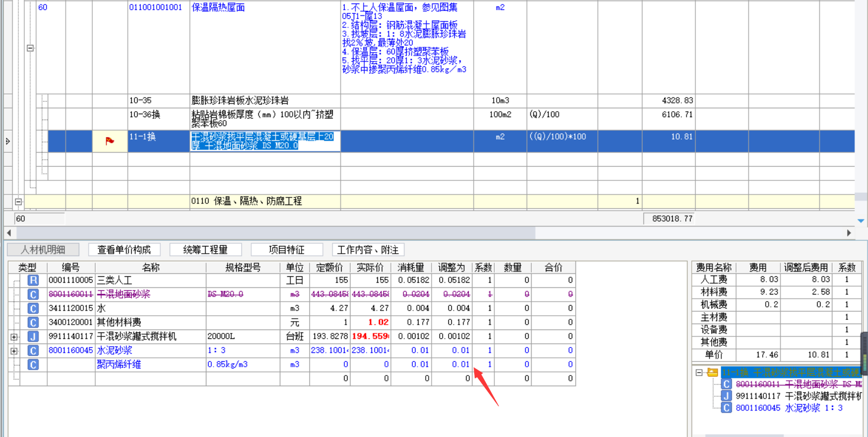Screen dimensions: 868x437
Task: Click the red actual price 194.559 cell
Action: pos(370,336)
